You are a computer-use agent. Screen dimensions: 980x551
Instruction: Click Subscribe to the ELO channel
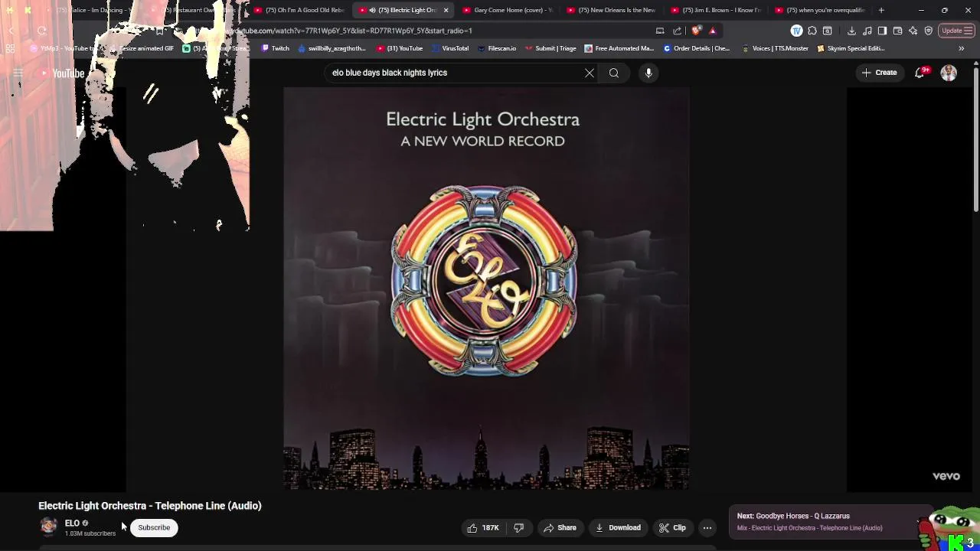click(154, 527)
